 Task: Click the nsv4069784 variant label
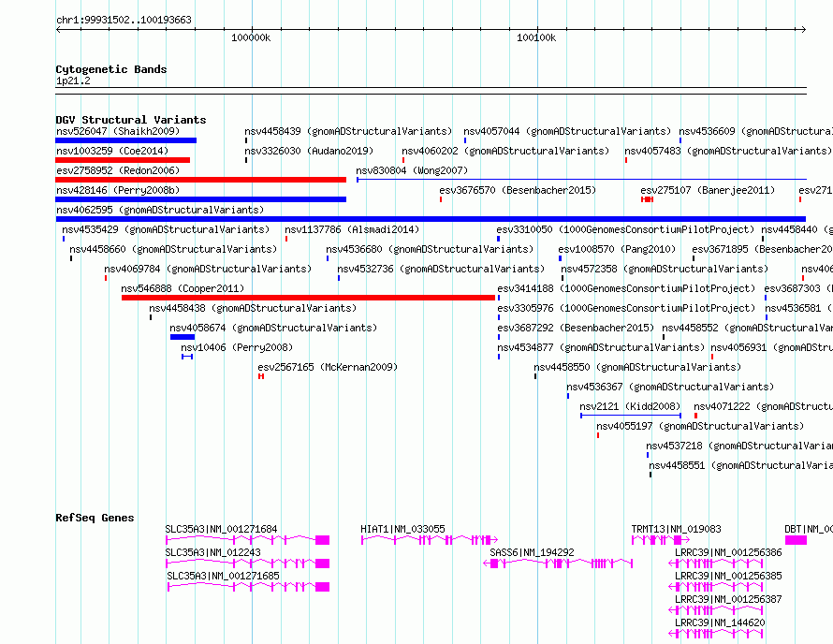pos(208,269)
